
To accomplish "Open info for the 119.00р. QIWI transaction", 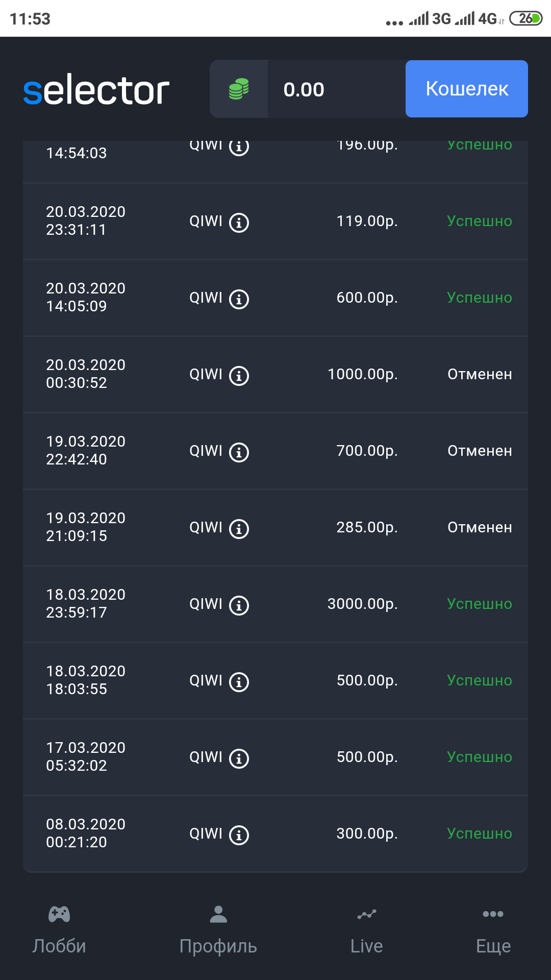I will click(x=239, y=223).
